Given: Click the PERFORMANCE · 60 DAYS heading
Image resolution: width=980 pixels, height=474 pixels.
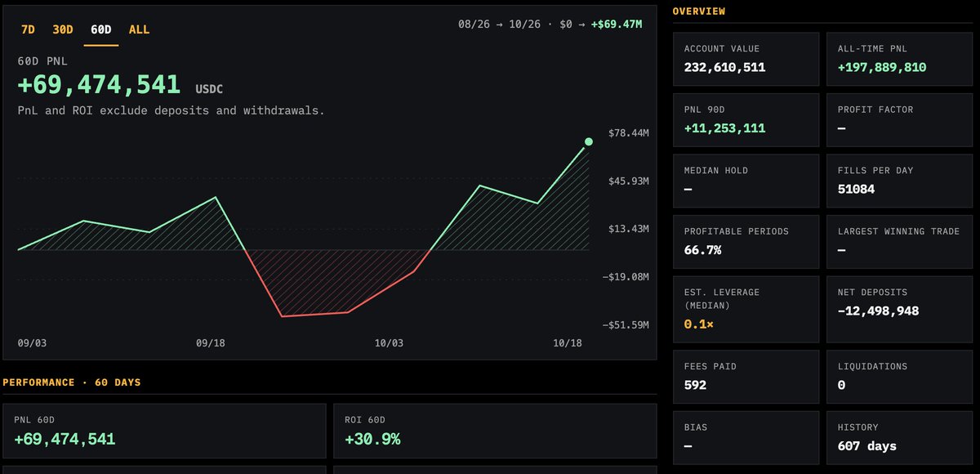Looking at the screenshot, I should pyautogui.click(x=72, y=382).
